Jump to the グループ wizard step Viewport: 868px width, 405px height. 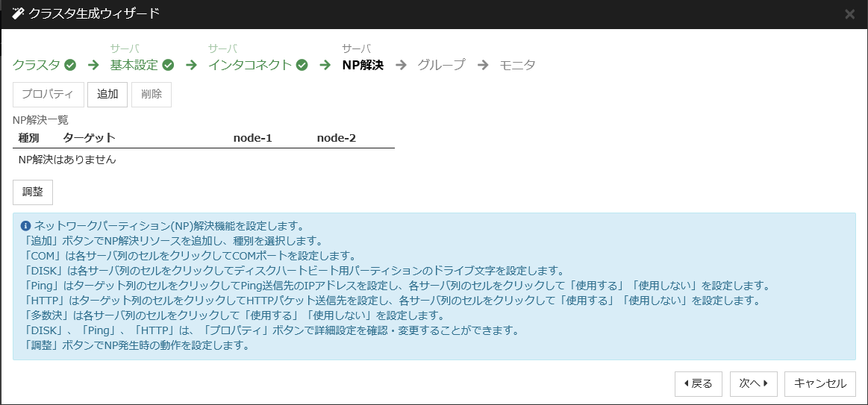tap(441, 65)
